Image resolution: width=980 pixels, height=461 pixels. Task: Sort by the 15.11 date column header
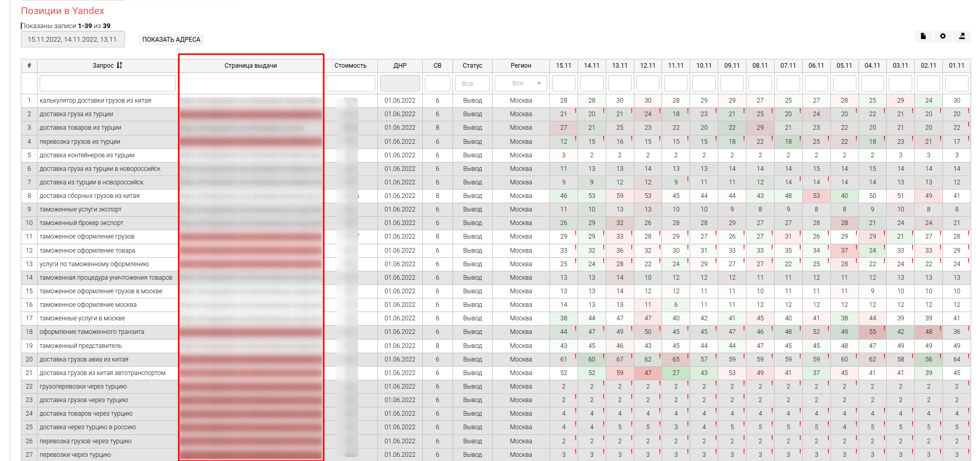pyautogui.click(x=563, y=66)
